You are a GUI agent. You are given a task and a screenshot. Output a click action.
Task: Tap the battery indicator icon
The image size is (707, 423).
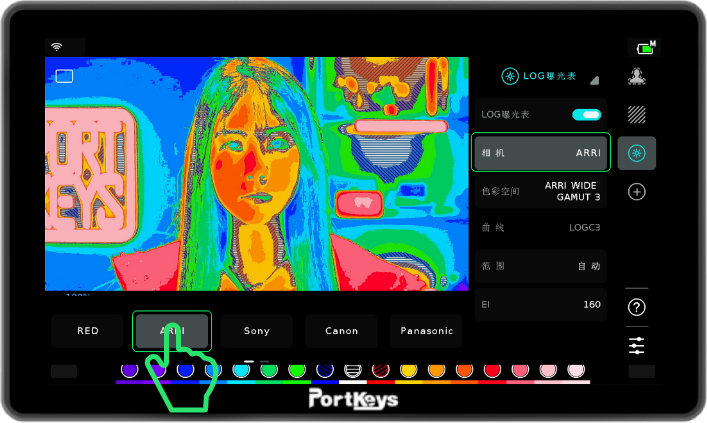[x=644, y=47]
